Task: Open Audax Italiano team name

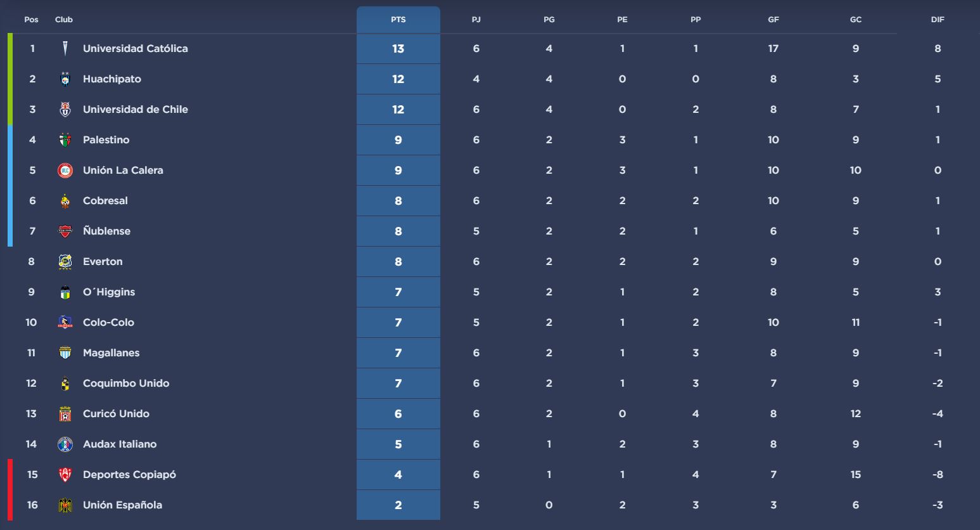Action: coord(120,444)
